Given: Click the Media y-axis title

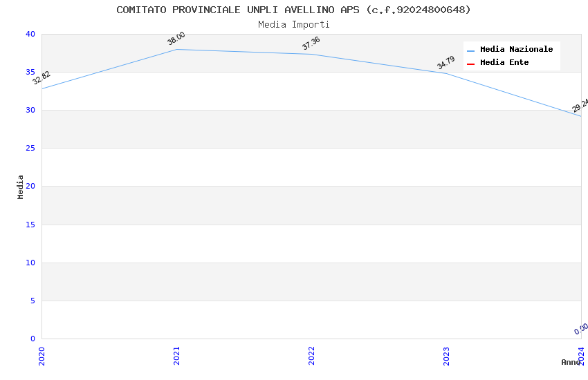Looking at the screenshot, I should (x=20, y=187).
